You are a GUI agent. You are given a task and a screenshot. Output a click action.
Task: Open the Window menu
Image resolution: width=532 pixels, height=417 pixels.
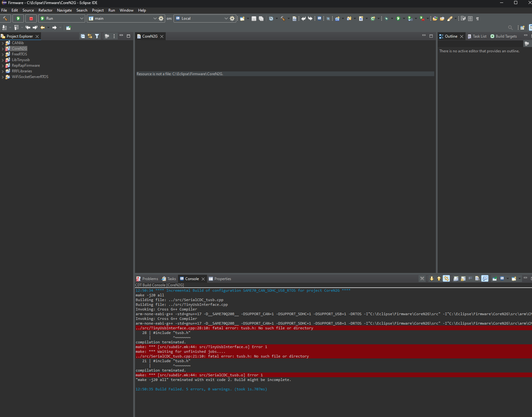pyautogui.click(x=127, y=10)
